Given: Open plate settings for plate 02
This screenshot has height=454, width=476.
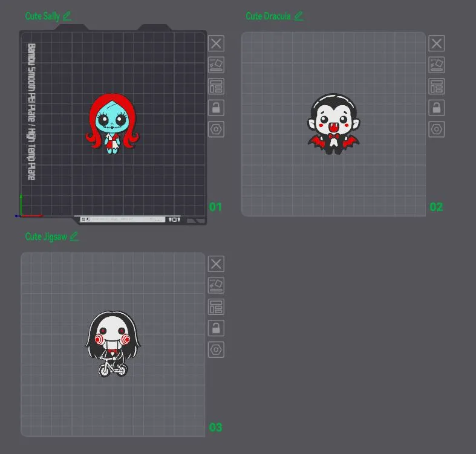Looking at the screenshot, I should point(437,129).
